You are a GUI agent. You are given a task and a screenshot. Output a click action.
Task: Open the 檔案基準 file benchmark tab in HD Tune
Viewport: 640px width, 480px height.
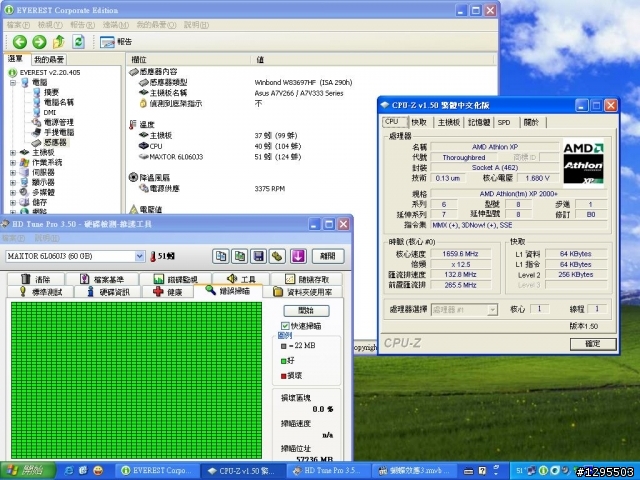pyautogui.click(x=102, y=279)
